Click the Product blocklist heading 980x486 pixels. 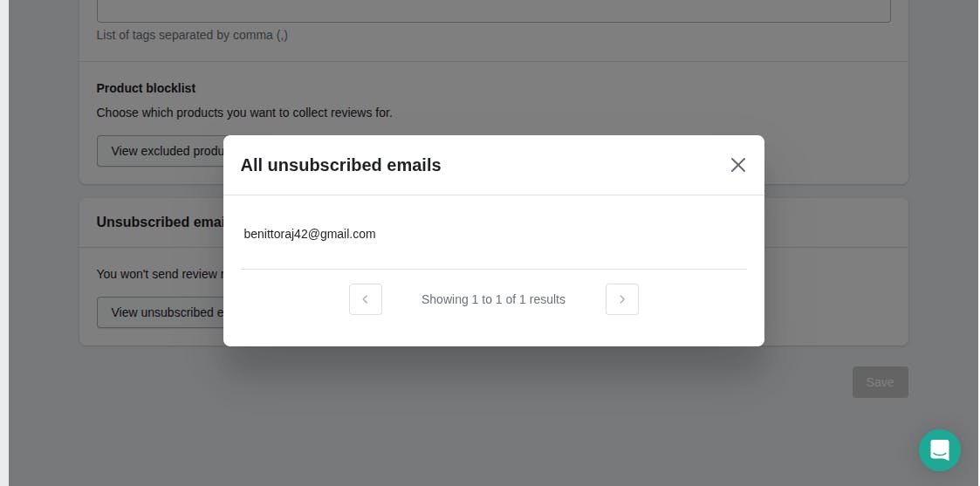click(x=146, y=88)
